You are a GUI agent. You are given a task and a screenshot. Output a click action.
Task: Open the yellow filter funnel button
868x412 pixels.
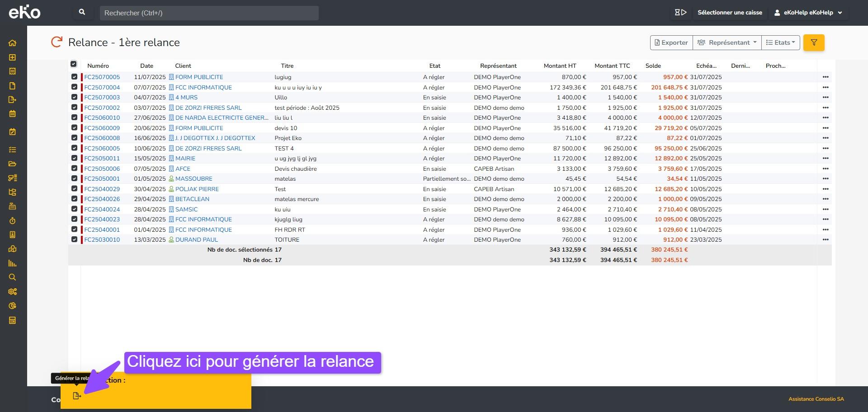point(813,42)
